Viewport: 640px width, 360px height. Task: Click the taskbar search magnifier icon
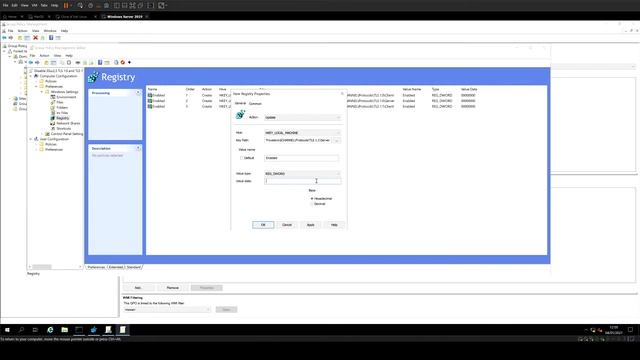pos(21,330)
